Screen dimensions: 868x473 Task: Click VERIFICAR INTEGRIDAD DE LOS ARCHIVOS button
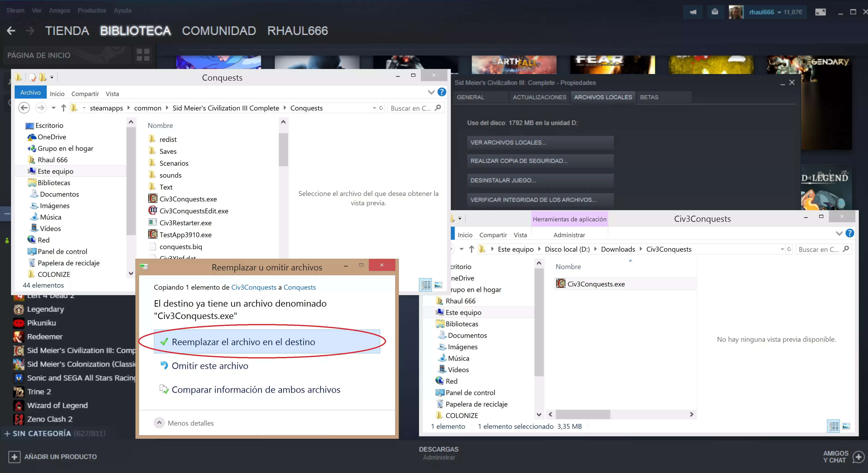pos(540,200)
